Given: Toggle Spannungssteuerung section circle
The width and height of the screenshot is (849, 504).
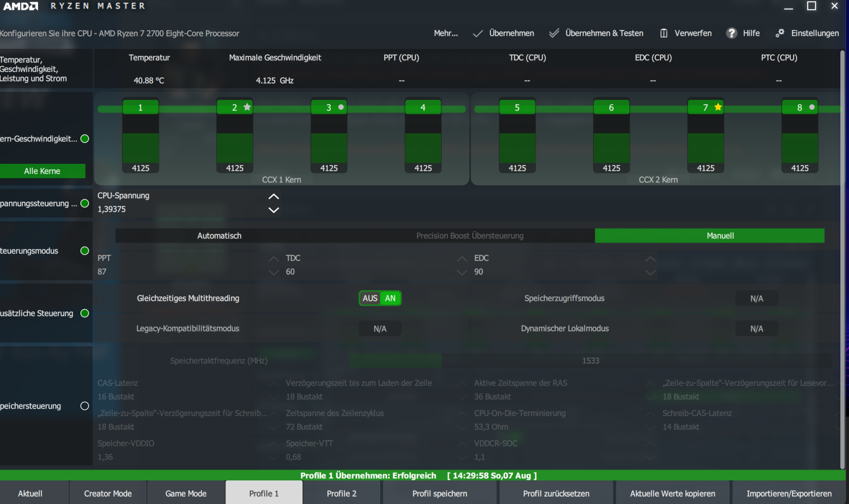Looking at the screenshot, I should (x=85, y=203).
